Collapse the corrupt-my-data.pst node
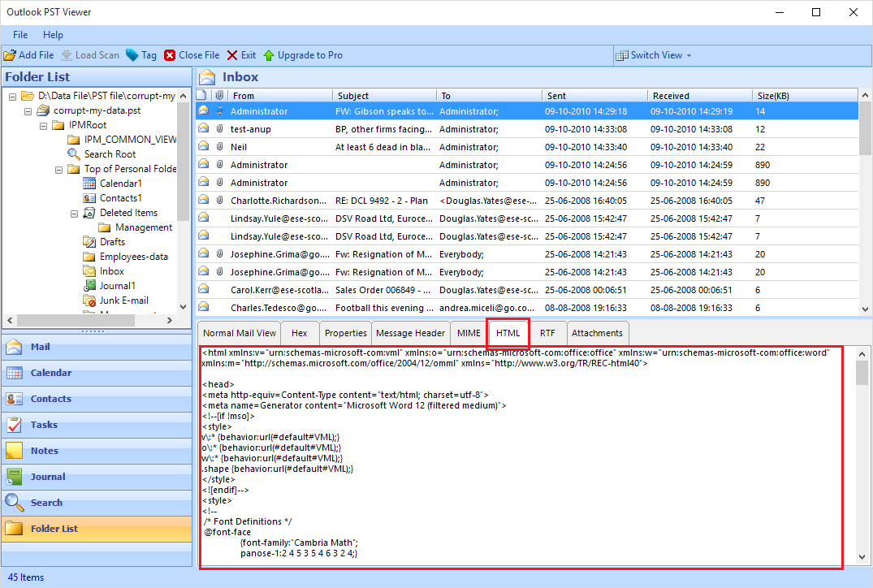The height and width of the screenshot is (588, 873). tap(28, 110)
